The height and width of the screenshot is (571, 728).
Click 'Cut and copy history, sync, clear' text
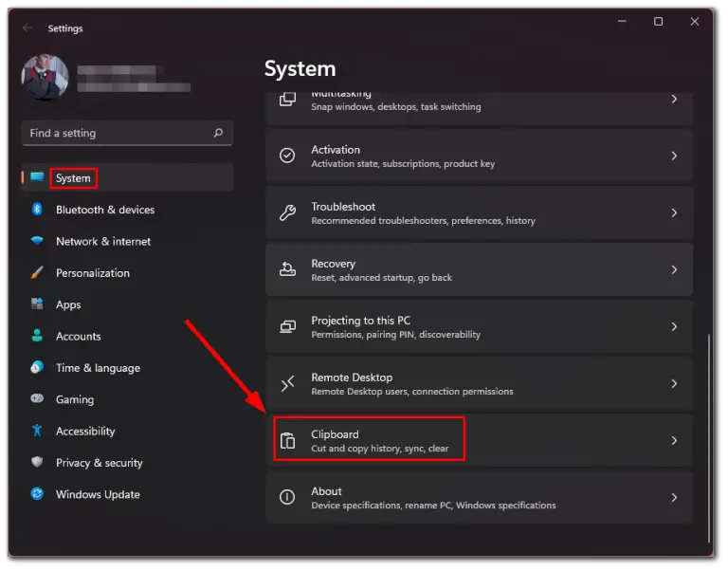pyautogui.click(x=380, y=449)
